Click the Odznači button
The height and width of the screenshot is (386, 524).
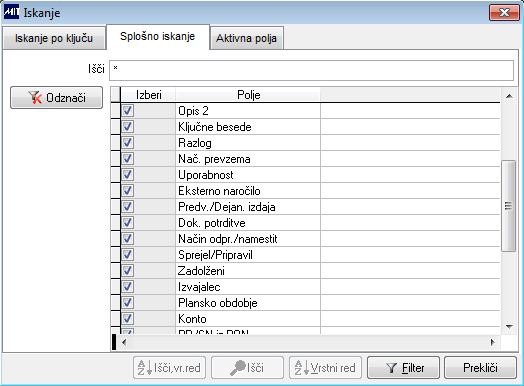[x=56, y=98]
